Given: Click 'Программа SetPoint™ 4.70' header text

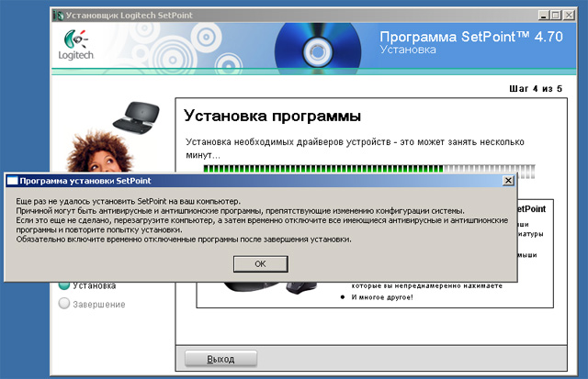Looking at the screenshot, I should (471, 37).
